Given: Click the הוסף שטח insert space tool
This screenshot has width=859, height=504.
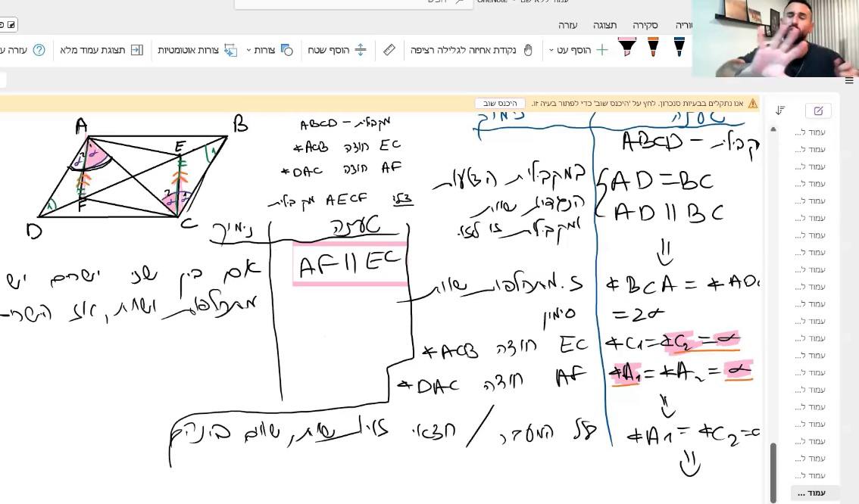Looking at the screenshot, I should tap(337, 51).
